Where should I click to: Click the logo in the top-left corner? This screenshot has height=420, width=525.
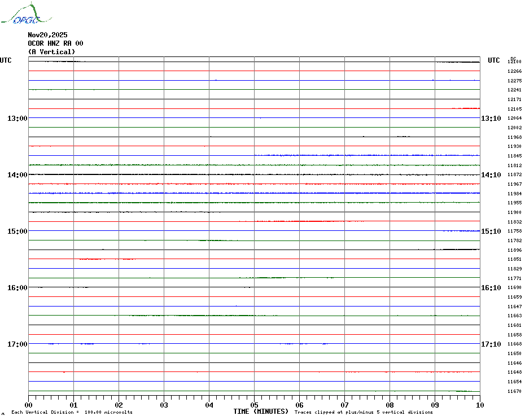(x=20, y=15)
